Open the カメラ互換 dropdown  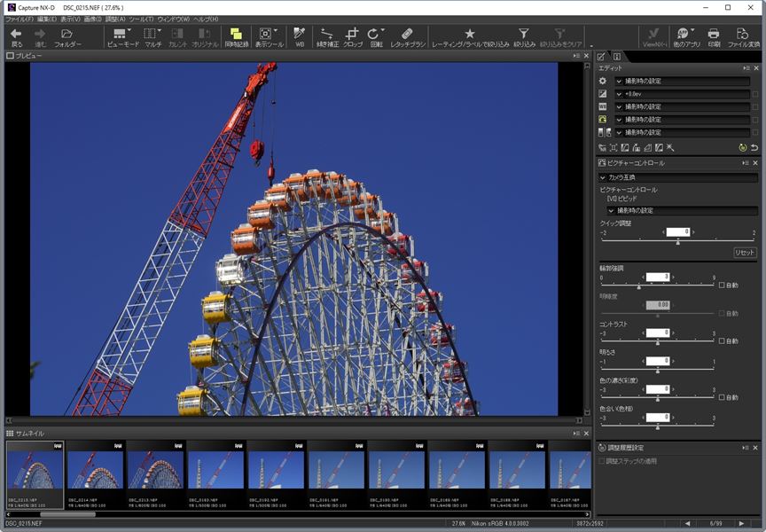click(678, 177)
